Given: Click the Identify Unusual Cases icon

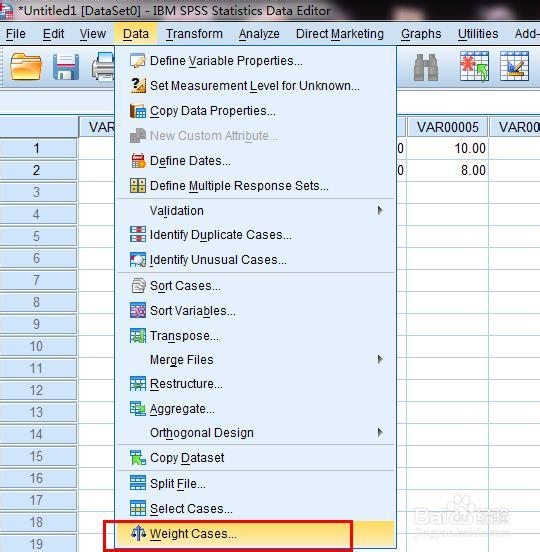Looking at the screenshot, I should (138, 259).
